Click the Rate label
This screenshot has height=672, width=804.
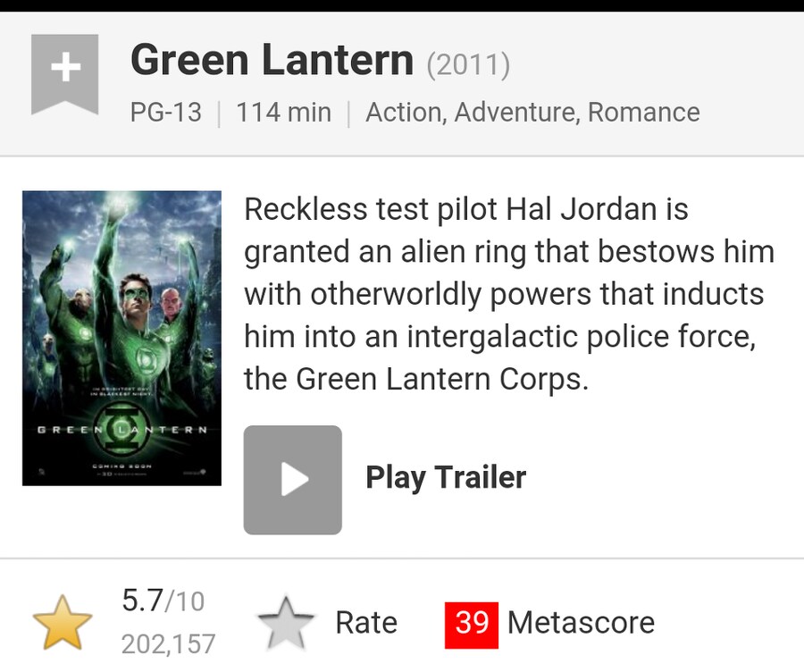tap(366, 622)
